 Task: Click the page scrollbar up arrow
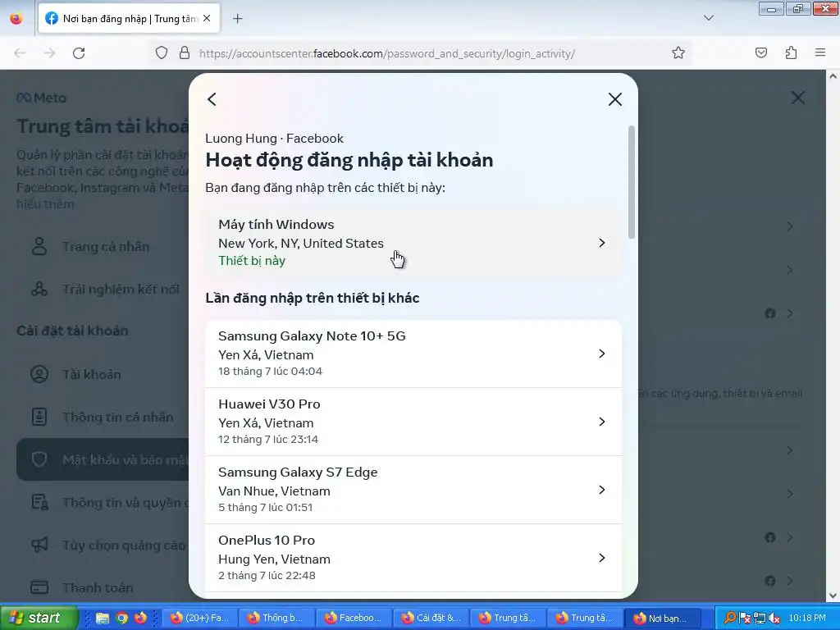[833, 76]
